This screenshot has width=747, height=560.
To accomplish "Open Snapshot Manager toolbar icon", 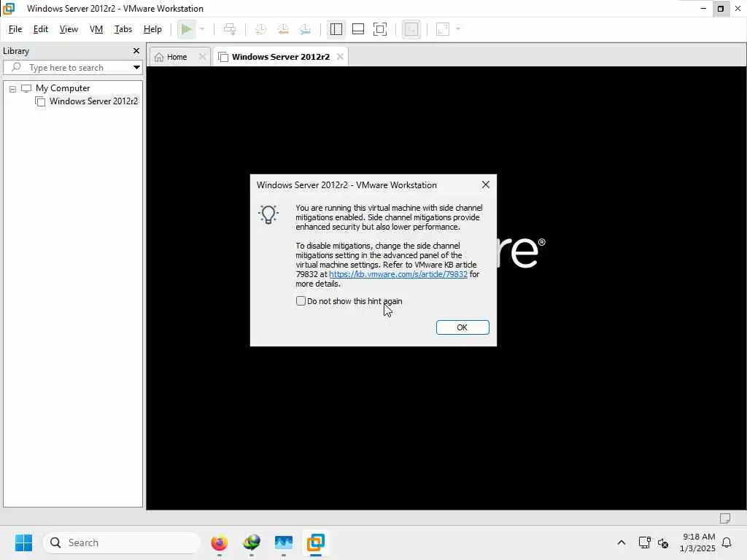I will pos(306,29).
